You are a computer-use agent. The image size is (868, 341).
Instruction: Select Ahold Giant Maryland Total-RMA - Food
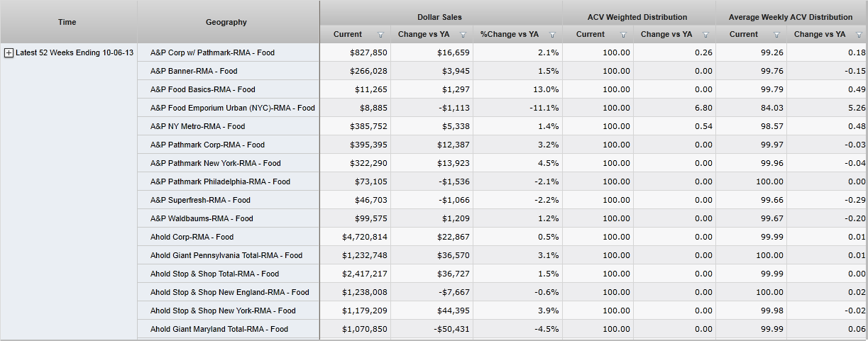click(219, 329)
